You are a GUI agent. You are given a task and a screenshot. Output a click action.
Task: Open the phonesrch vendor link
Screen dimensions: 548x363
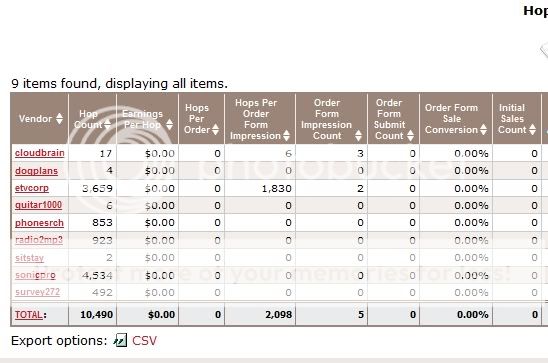coord(39,223)
